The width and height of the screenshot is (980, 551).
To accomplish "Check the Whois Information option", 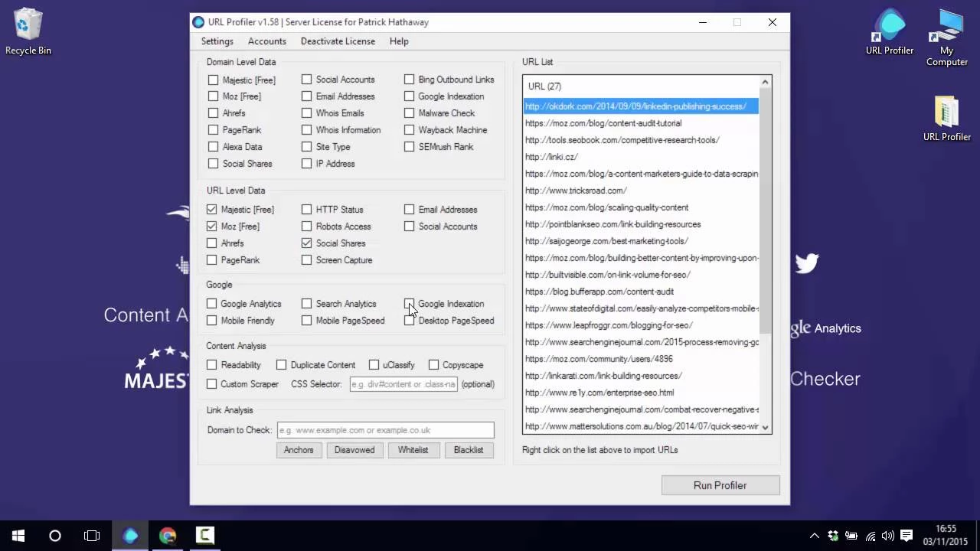I will pyautogui.click(x=306, y=130).
